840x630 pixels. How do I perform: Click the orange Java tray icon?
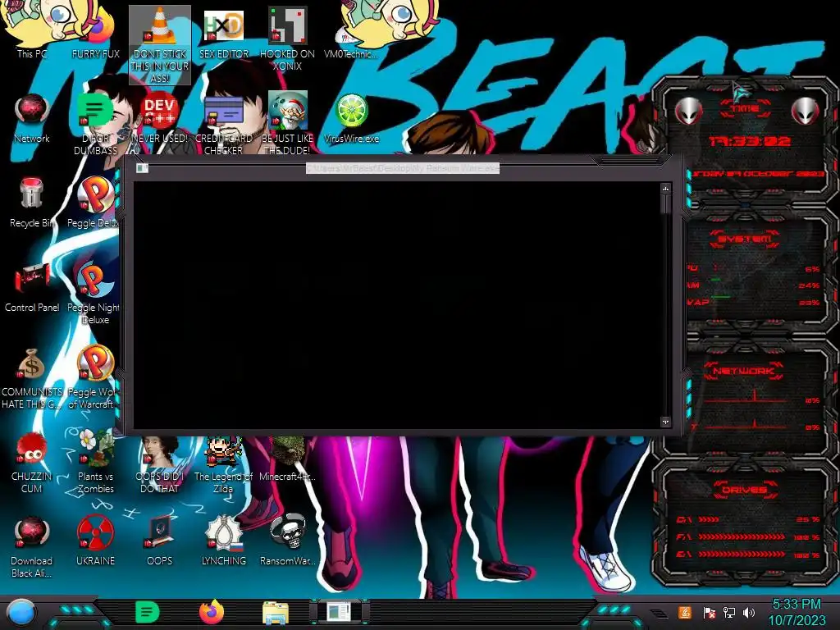coord(685,612)
